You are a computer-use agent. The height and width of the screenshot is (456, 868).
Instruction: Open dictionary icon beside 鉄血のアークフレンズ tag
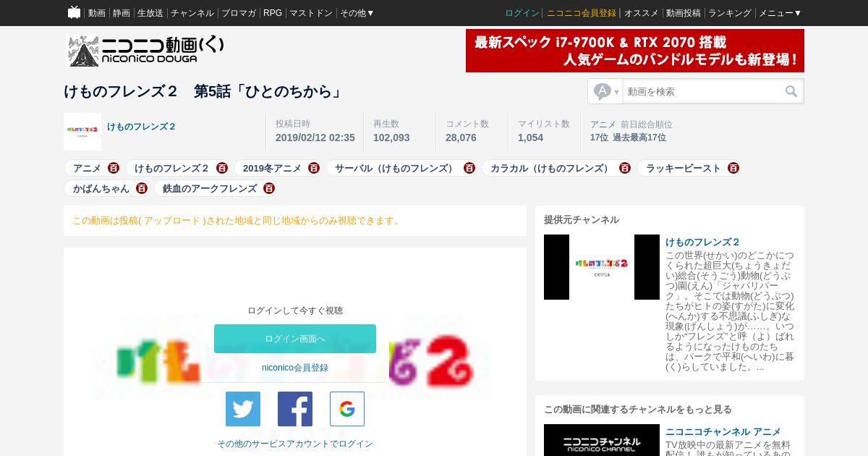269,188
